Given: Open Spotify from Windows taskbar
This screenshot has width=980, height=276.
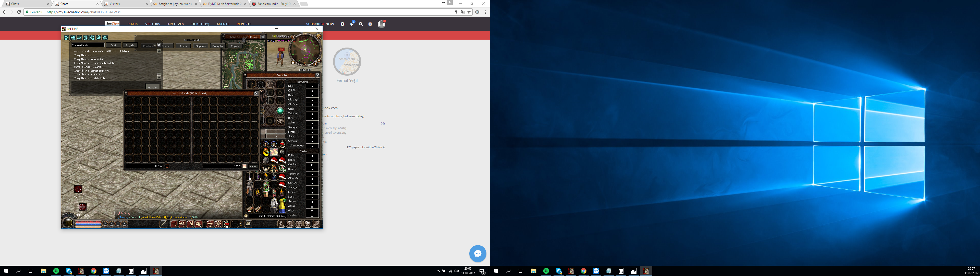Looking at the screenshot, I should pos(56,271).
